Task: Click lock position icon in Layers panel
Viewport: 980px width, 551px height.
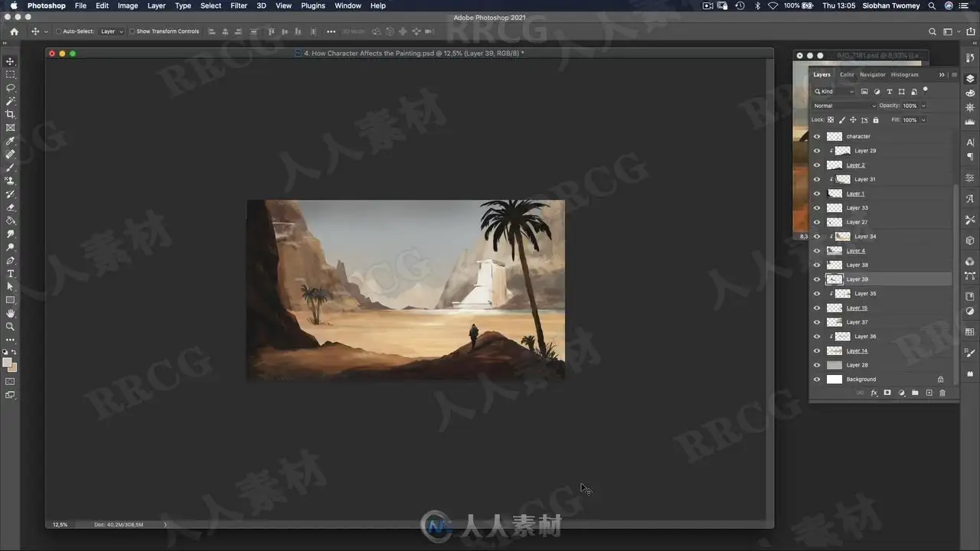Action: pyautogui.click(x=854, y=120)
